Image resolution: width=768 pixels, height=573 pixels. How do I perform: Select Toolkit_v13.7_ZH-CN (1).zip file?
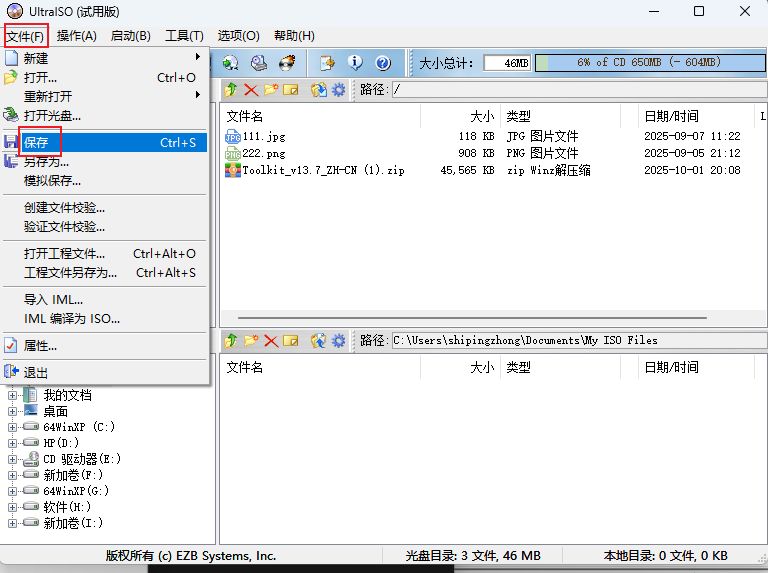(x=323, y=170)
